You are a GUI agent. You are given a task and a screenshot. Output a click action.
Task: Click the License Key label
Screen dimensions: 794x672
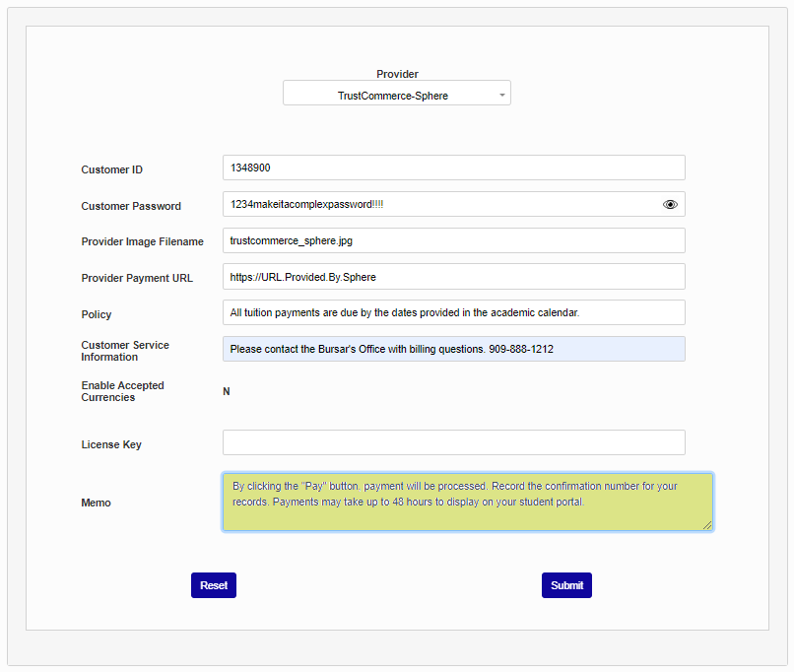[x=111, y=444]
